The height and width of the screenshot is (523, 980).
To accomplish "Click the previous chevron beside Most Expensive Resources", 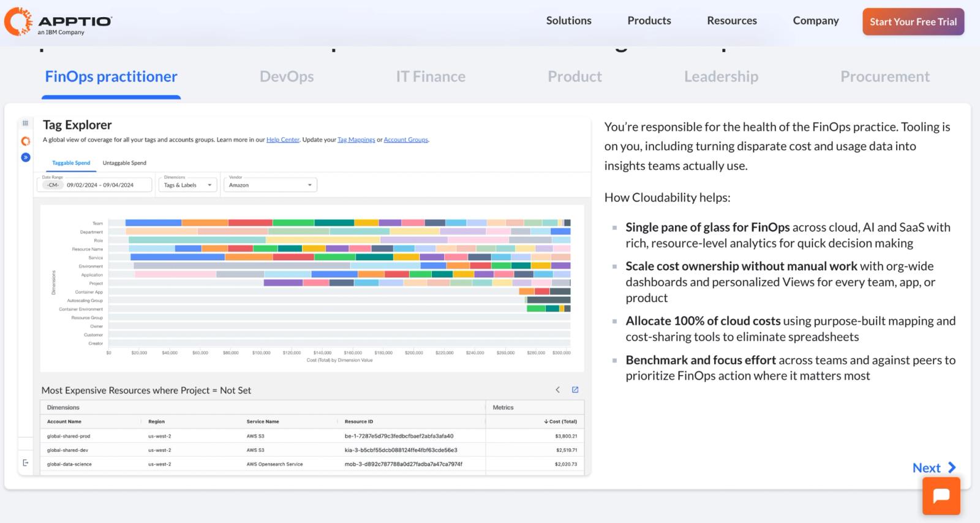I will [x=557, y=389].
